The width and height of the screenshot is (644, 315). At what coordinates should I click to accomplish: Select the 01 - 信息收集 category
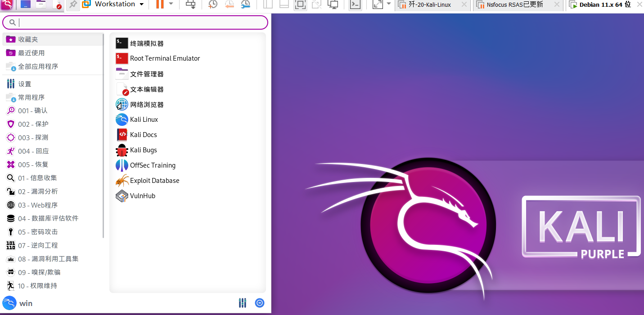click(53, 178)
